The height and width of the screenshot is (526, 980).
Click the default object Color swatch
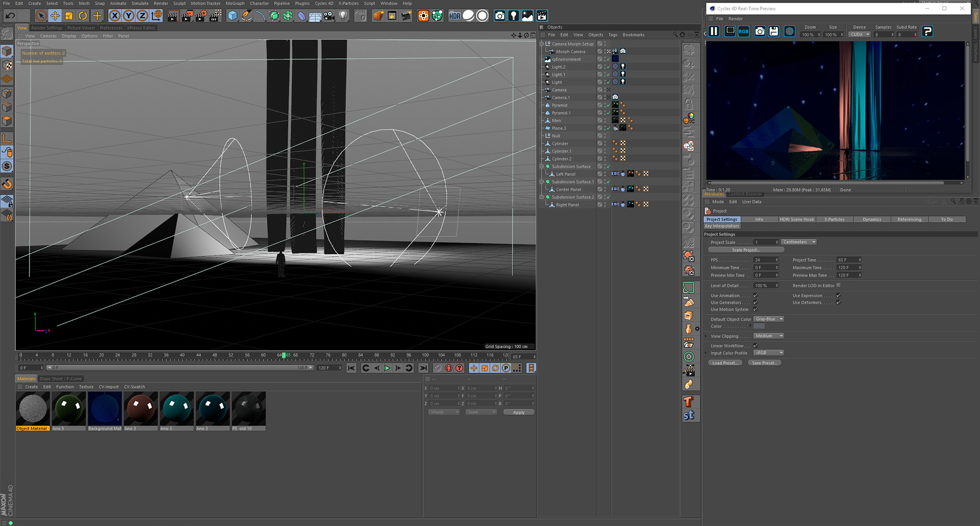[x=759, y=326]
